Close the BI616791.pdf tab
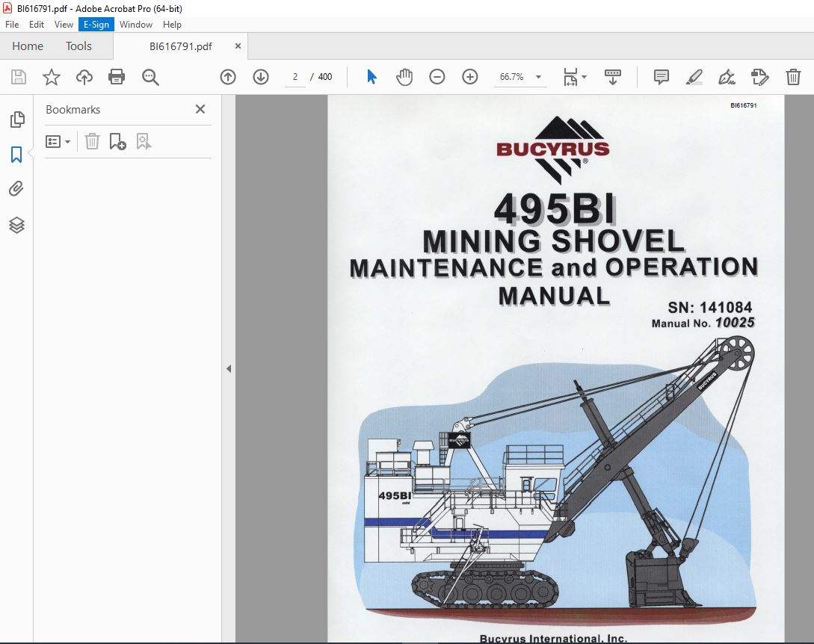The height and width of the screenshot is (644, 814). [x=238, y=46]
